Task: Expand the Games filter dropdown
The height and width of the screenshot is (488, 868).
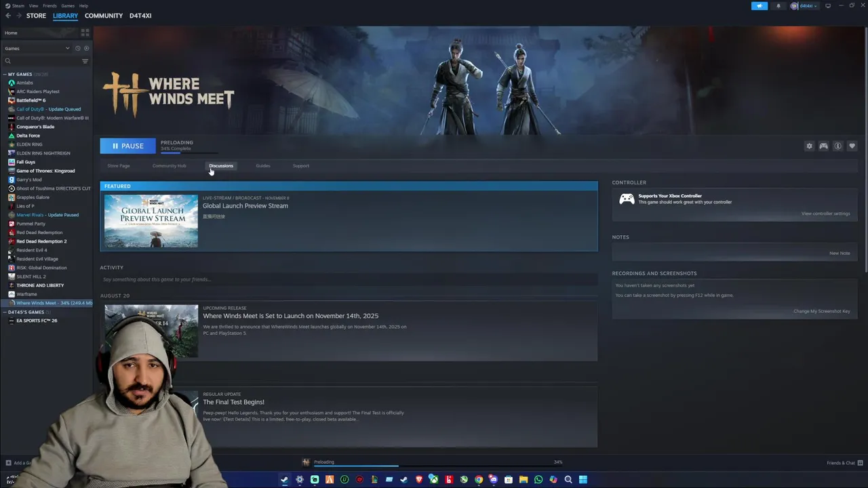Action: (37, 48)
